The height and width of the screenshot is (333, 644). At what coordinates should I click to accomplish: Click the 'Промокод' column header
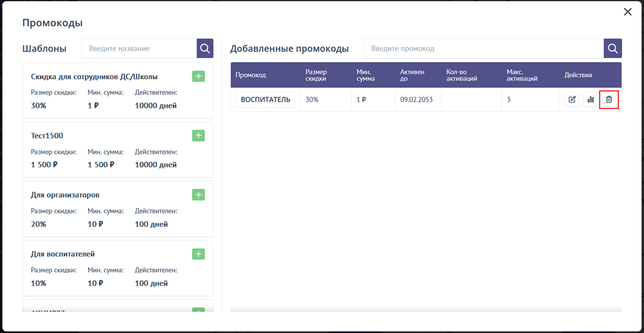coord(251,75)
